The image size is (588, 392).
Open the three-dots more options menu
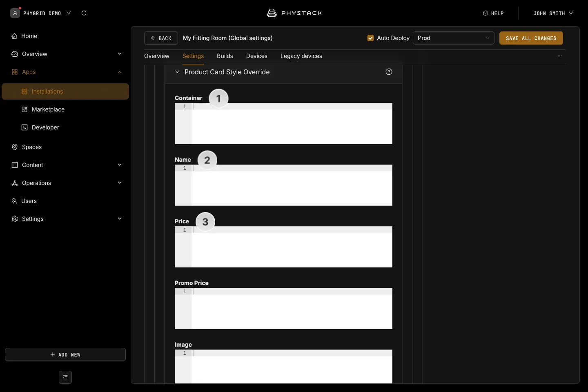point(560,56)
